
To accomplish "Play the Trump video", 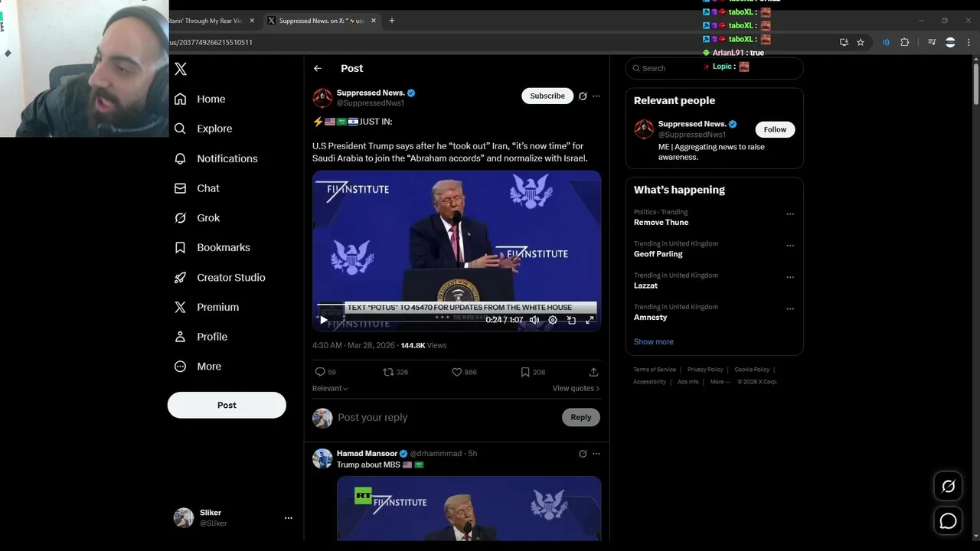I will [x=323, y=320].
